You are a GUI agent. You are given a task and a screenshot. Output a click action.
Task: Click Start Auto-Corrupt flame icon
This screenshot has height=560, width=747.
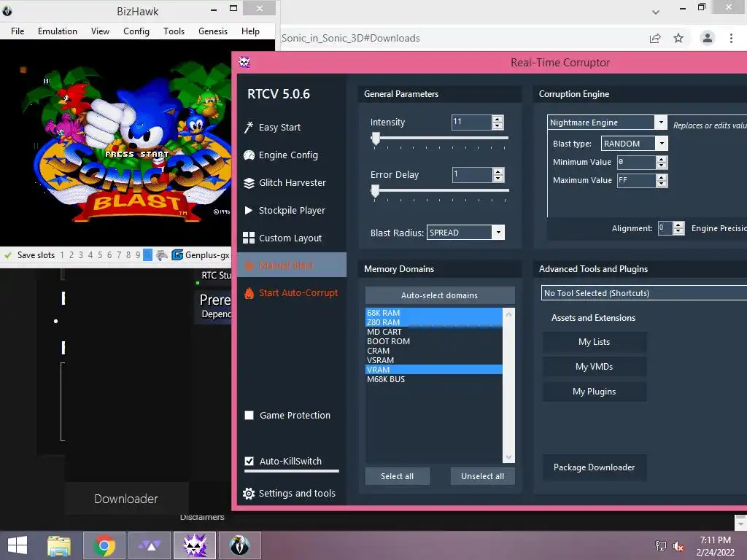pyautogui.click(x=249, y=293)
